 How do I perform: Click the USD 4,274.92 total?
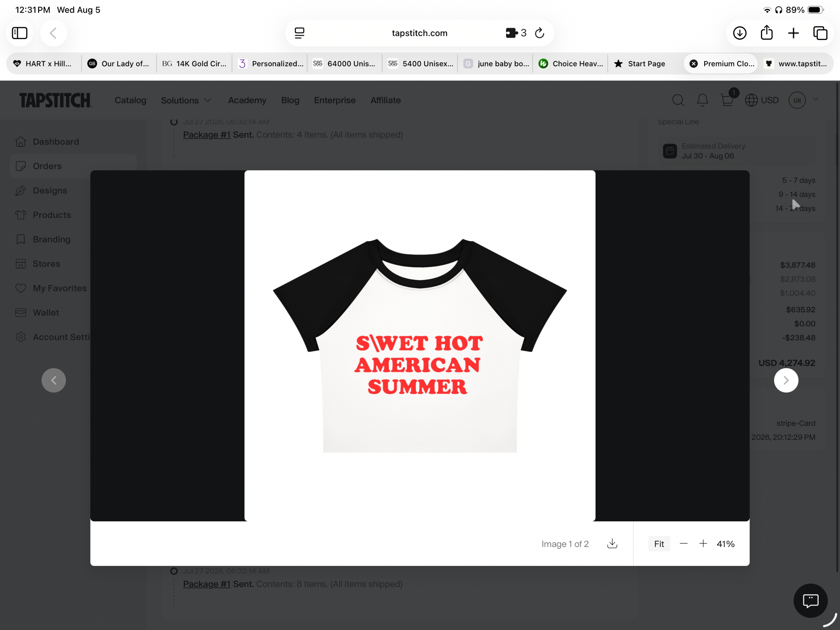[787, 363]
